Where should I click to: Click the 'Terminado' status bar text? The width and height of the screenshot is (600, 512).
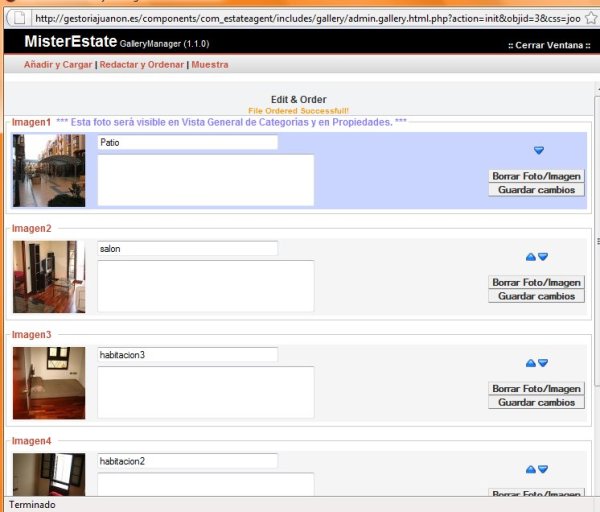click(32, 505)
